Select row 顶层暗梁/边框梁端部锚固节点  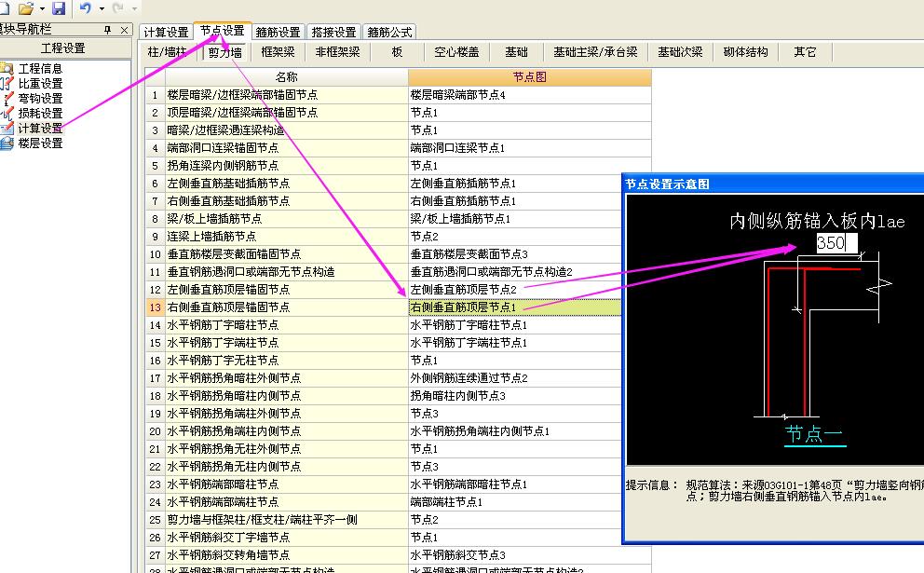click(286, 113)
